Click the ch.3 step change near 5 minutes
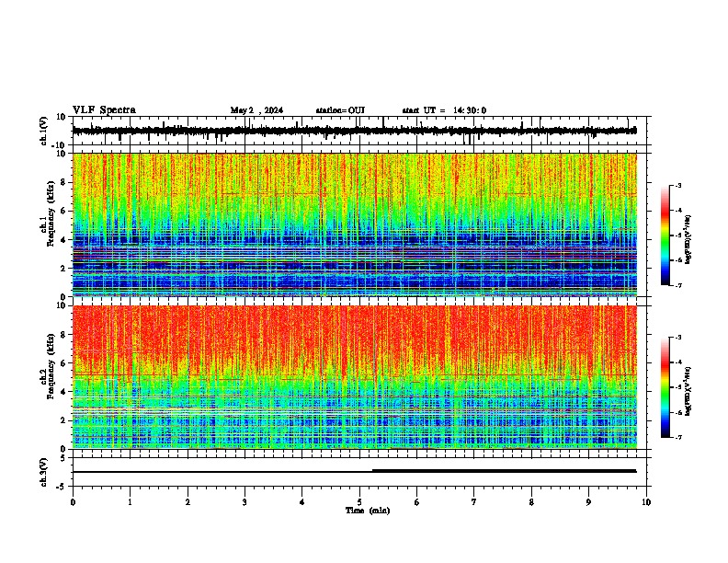The height and width of the screenshot is (563, 728). point(373,471)
